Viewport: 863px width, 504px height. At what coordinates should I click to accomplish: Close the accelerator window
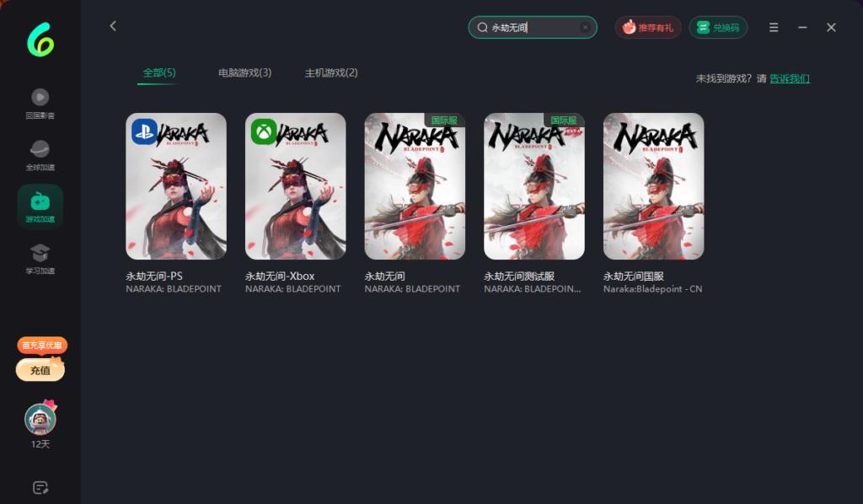(831, 28)
